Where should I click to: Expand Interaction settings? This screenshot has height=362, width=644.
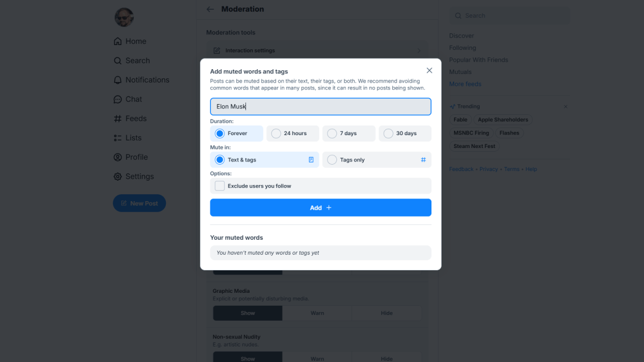tap(317, 50)
